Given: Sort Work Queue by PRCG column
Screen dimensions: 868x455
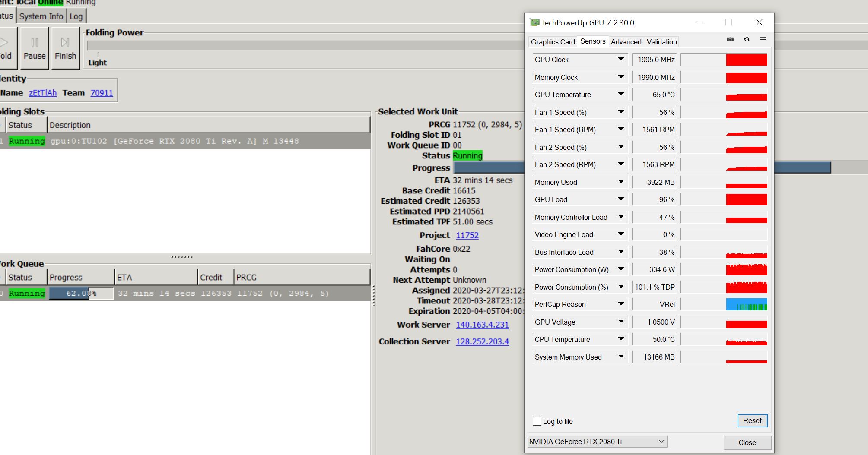Looking at the screenshot, I should (x=302, y=277).
